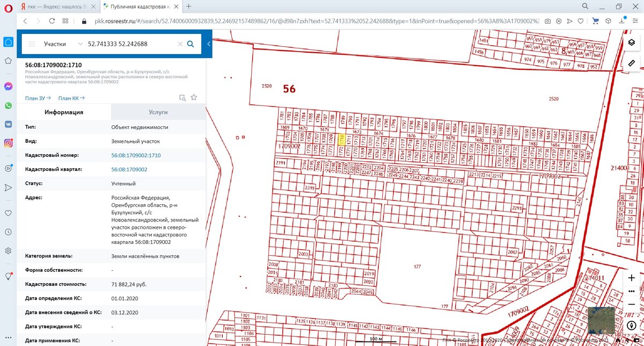Open Messenger in Opera sidebar
Image resolution: width=644 pixels, height=346 pixels.
tap(8, 86)
